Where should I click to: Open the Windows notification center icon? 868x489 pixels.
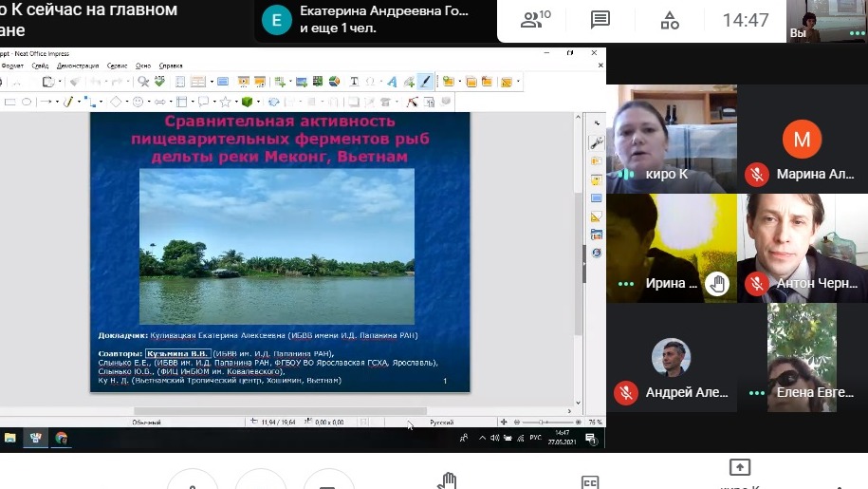click(591, 440)
